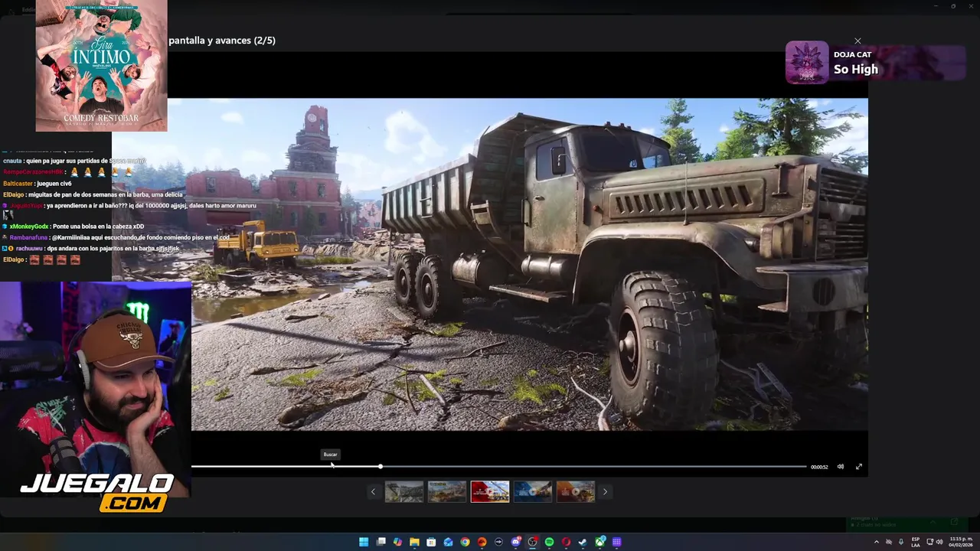Image resolution: width=980 pixels, height=551 pixels.
Task: Select the fourth blue video thumbnail
Action: 533,491
